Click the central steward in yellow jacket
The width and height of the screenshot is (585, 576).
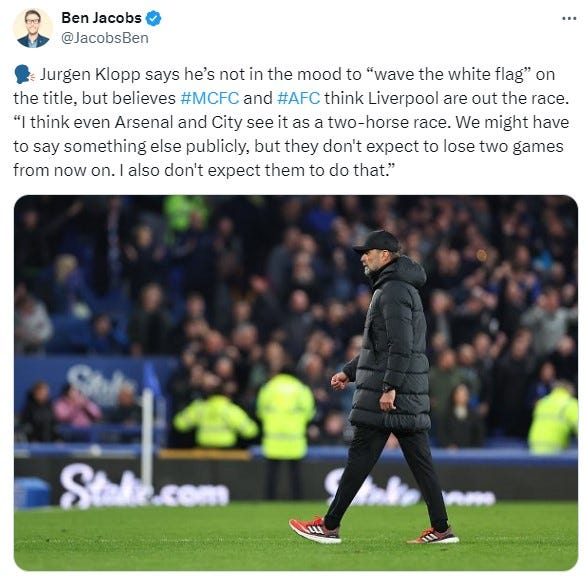285,418
